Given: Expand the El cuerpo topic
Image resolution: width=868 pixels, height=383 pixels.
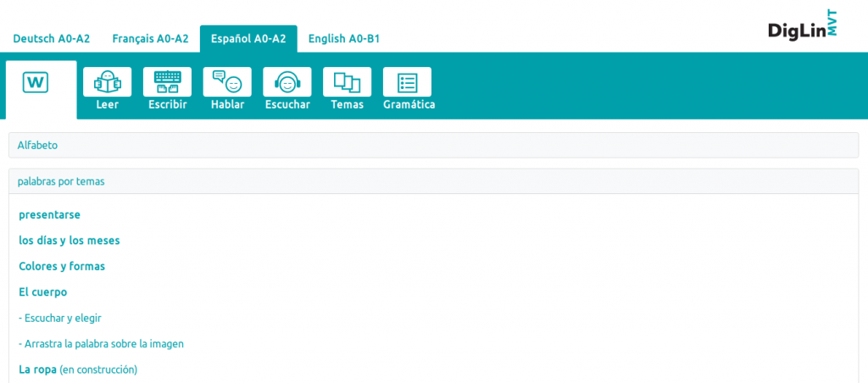Looking at the screenshot, I should pos(43,292).
